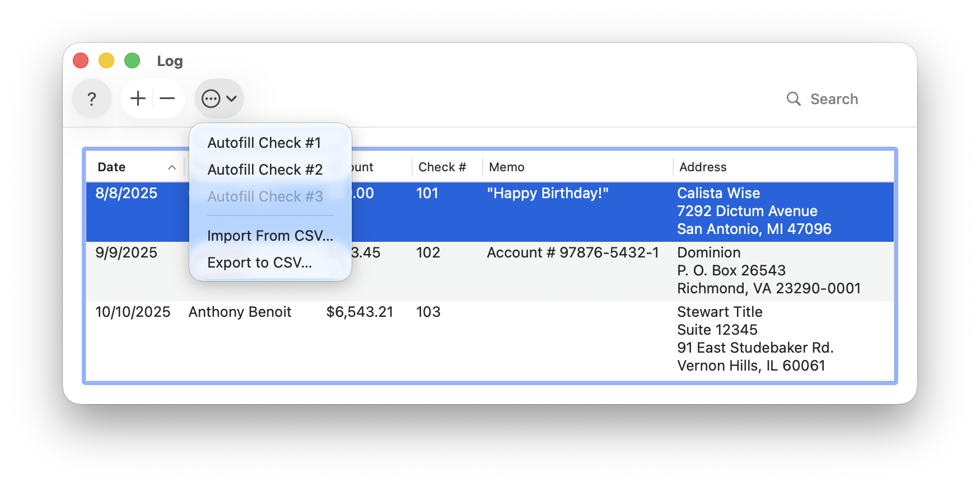The width and height of the screenshot is (980, 487).
Task: Select Import From CSV... option
Action: [270, 236]
